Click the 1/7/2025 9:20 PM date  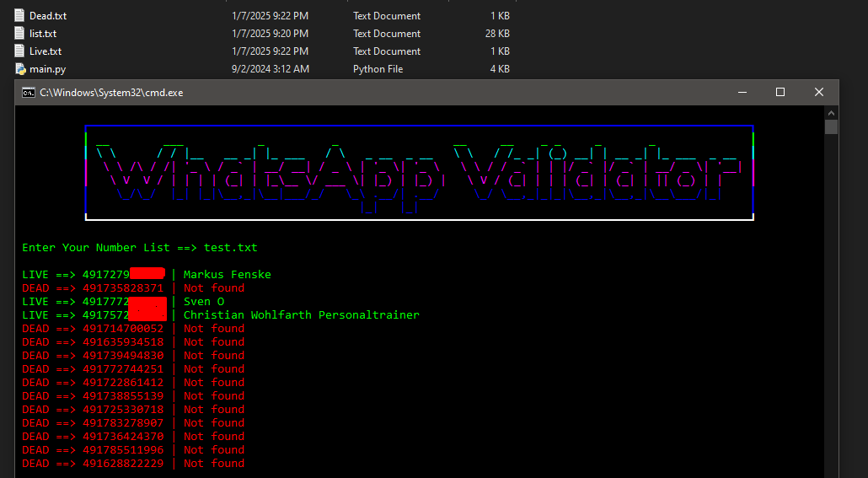tap(271, 33)
